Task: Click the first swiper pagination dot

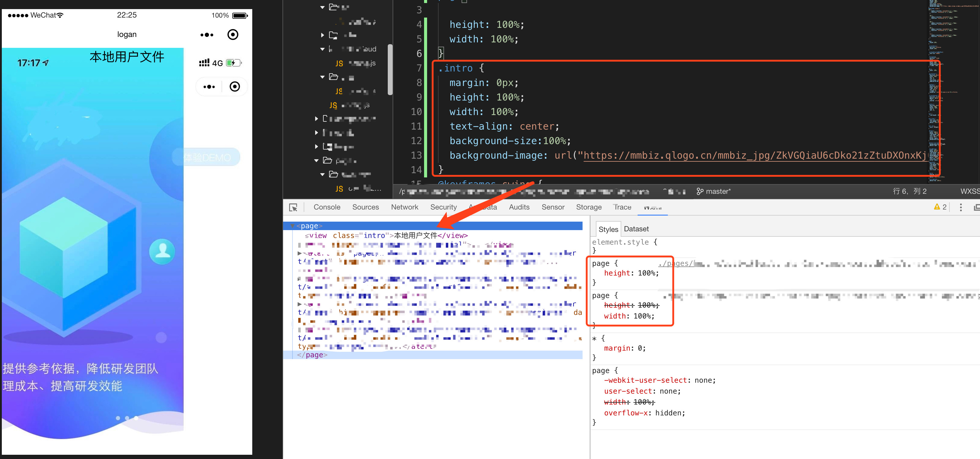Action: [118, 418]
